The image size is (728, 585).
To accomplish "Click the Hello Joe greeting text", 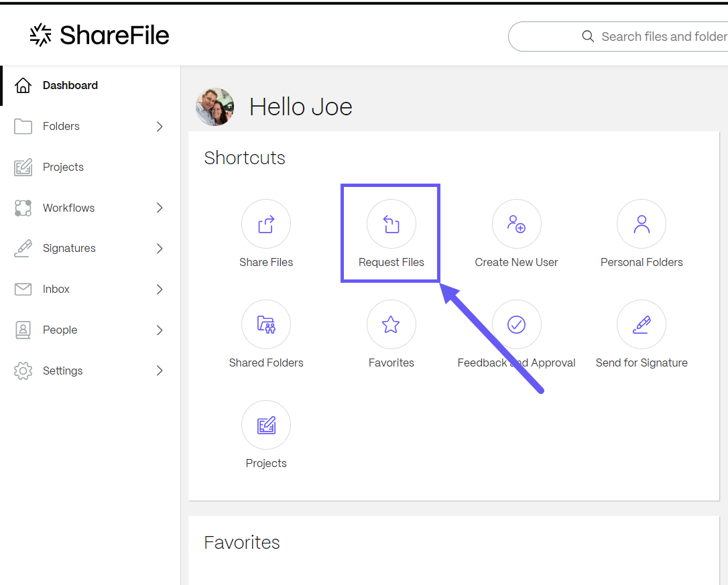I will [x=301, y=107].
